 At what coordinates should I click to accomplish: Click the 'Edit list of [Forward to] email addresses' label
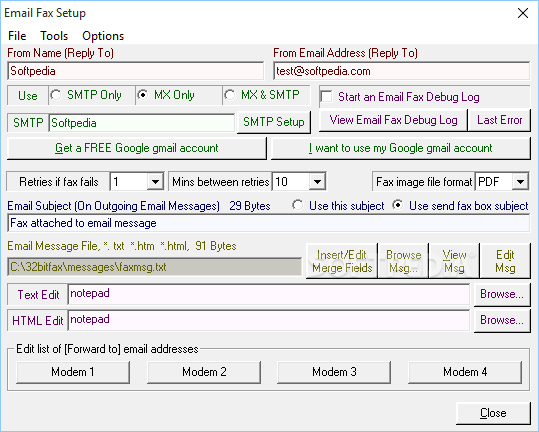pos(107,349)
